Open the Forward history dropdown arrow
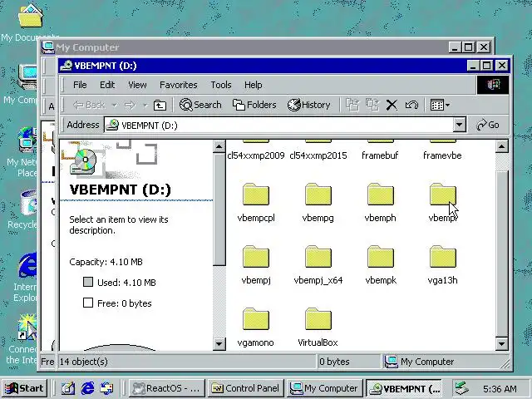Viewport: 532px width, 399px height. (145, 106)
